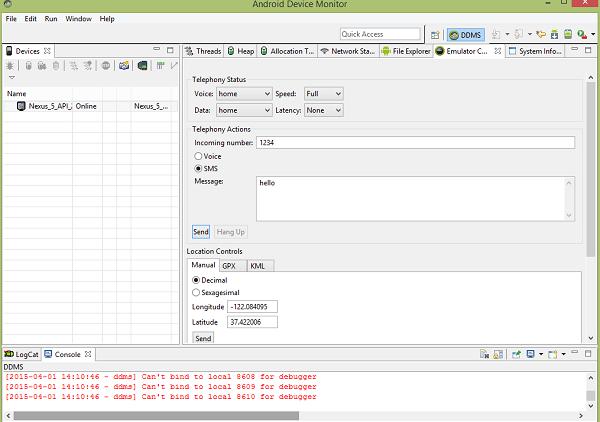The image size is (600, 422).
Task: Click the Scroll Lock icon in Console toolbar
Action: [498, 354]
